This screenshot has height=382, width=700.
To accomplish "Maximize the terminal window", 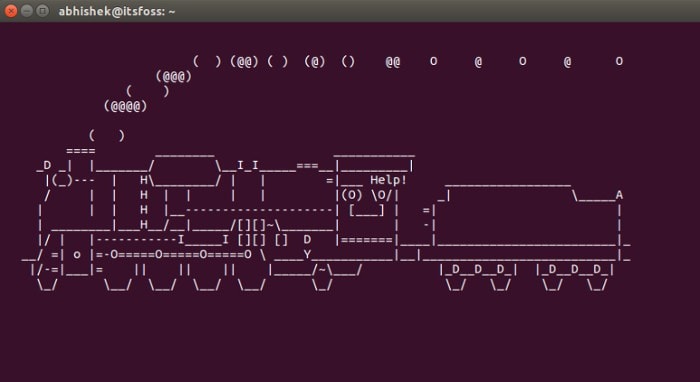I will point(42,11).
